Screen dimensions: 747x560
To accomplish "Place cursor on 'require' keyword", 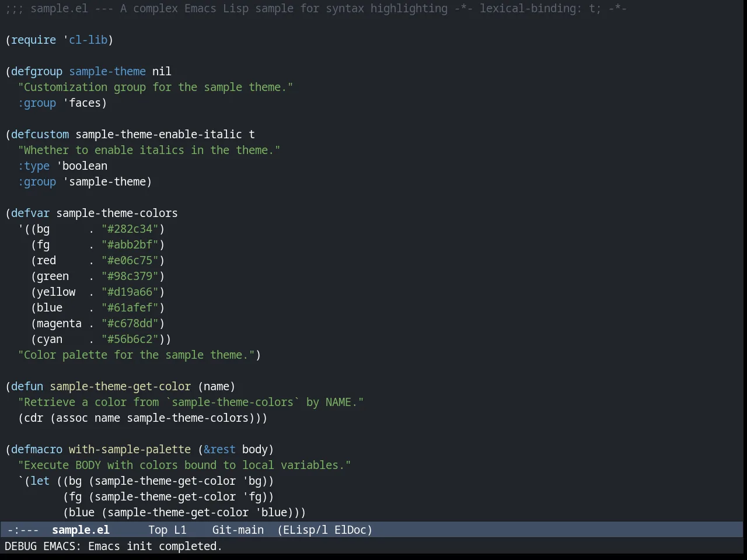I will pos(34,40).
